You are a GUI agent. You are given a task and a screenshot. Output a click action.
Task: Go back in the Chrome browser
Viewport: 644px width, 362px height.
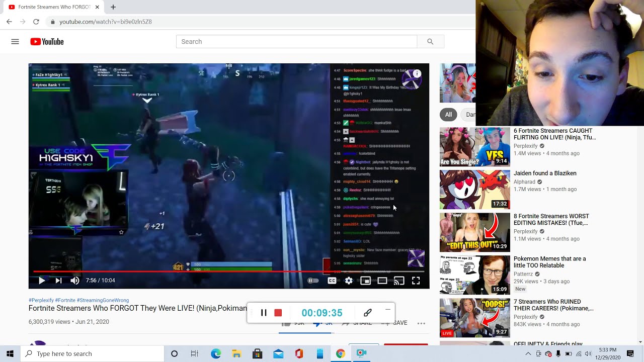click(x=9, y=22)
